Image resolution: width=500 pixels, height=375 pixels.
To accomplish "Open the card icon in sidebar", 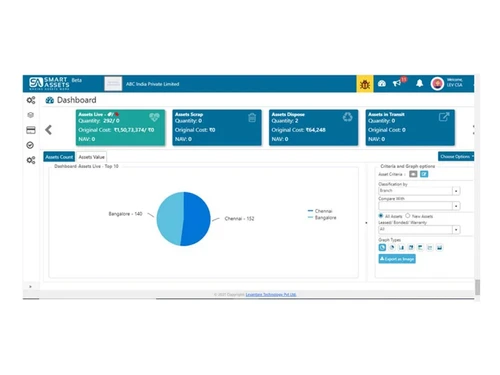I will [31, 130].
